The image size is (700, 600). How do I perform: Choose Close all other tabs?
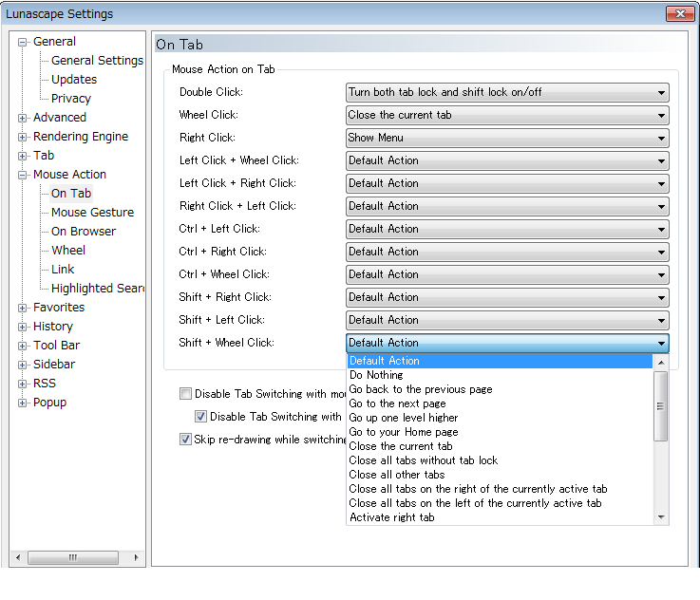[500, 475]
